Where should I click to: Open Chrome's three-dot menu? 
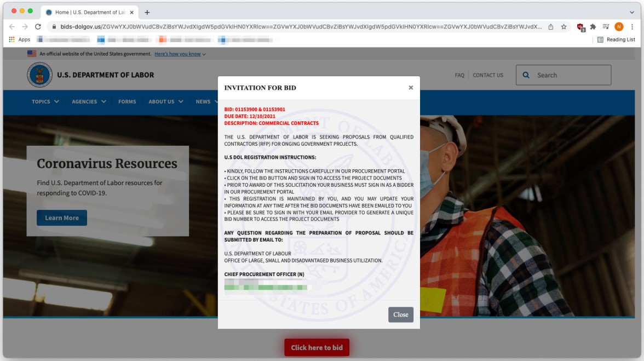pos(632,27)
